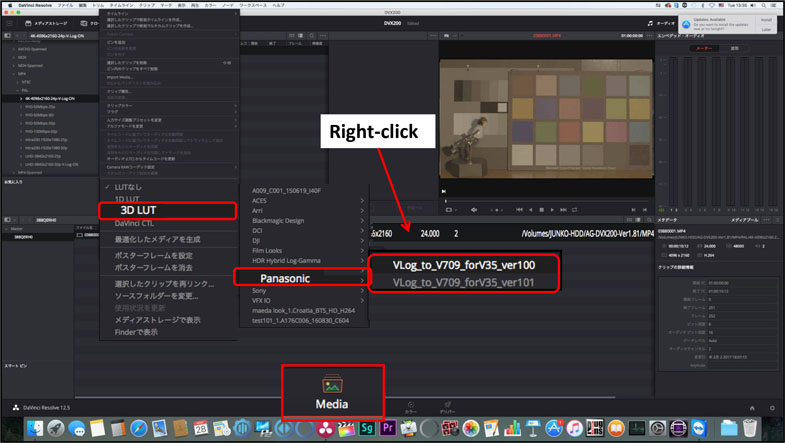Apply the VLog_to_V709_forV35_ver100 LUT

(x=464, y=265)
